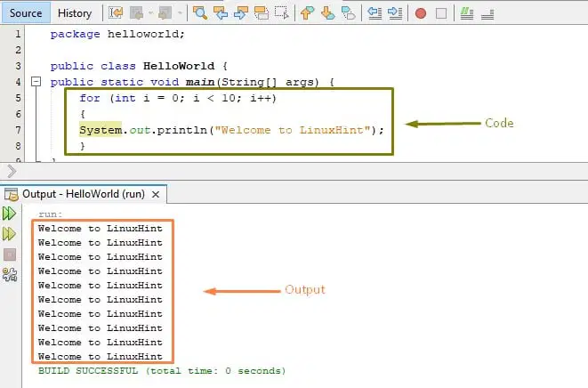Click the Uncomment lines icon
Image resolution: width=588 pixels, height=388 pixels.
(487, 14)
